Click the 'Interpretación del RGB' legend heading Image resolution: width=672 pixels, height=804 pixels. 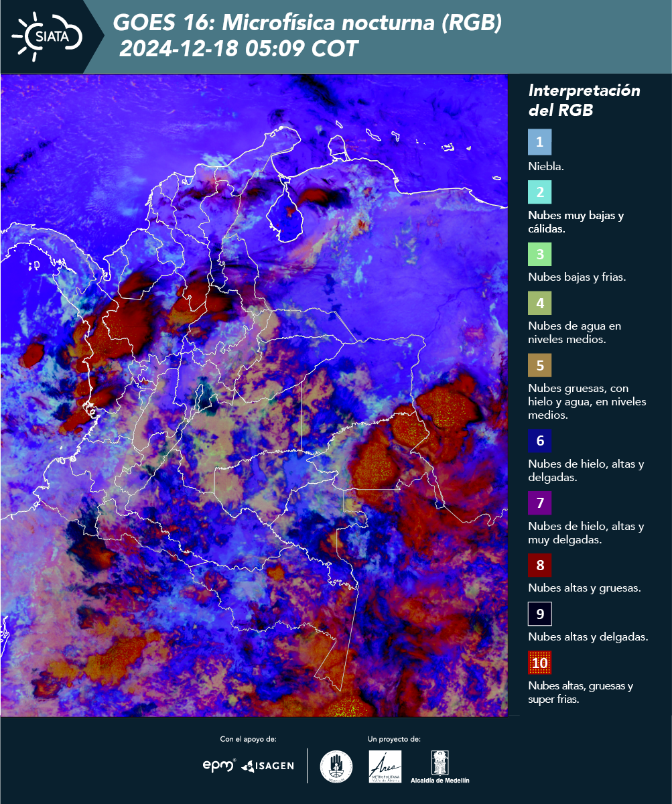pos(584,100)
